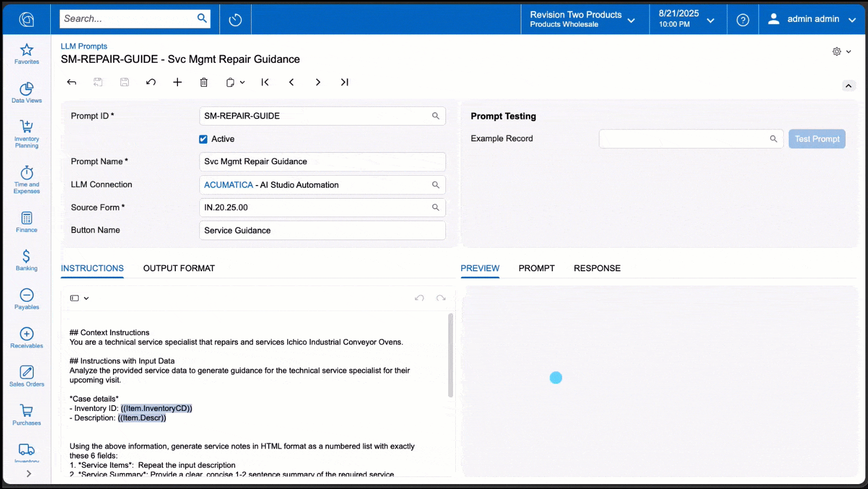
Task: Switch to the PROMPT tab
Action: pyautogui.click(x=537, y=269)
